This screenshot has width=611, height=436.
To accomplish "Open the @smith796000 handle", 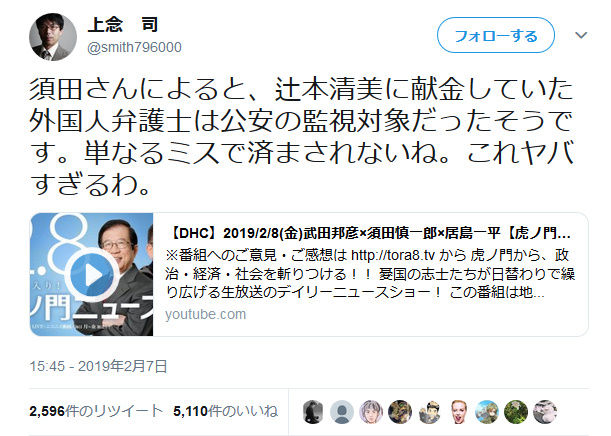I will click(x=134, y=47).
